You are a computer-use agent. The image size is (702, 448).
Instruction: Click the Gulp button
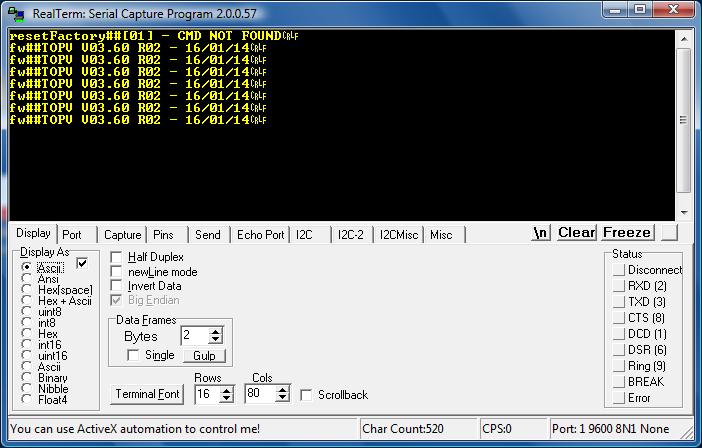pyautogui.click(x=205, y=355)
